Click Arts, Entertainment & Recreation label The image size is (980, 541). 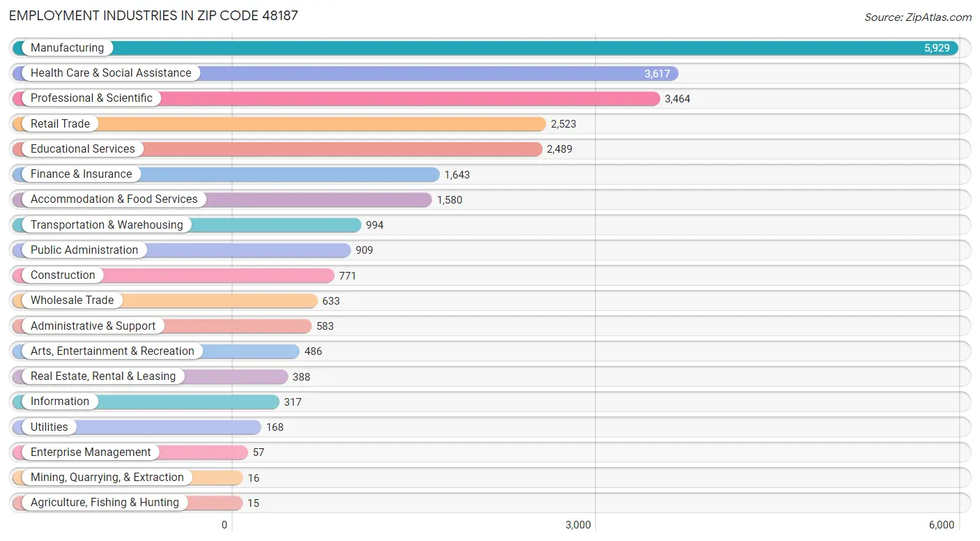(x=112, y=351)
